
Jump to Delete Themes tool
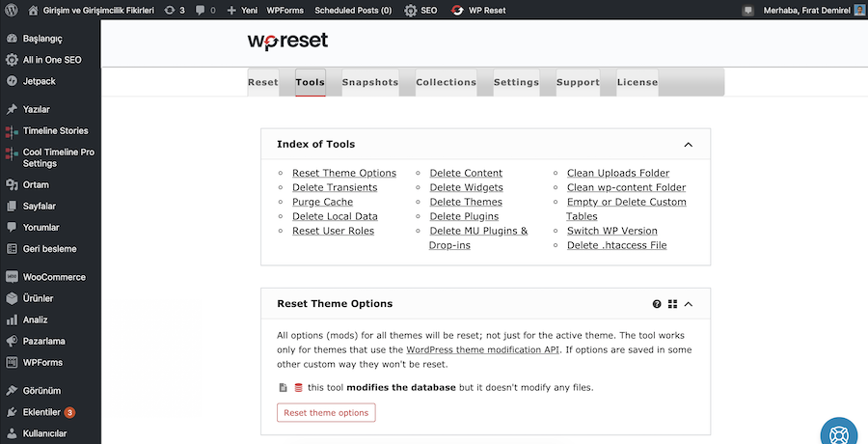[x=466, y=202]
